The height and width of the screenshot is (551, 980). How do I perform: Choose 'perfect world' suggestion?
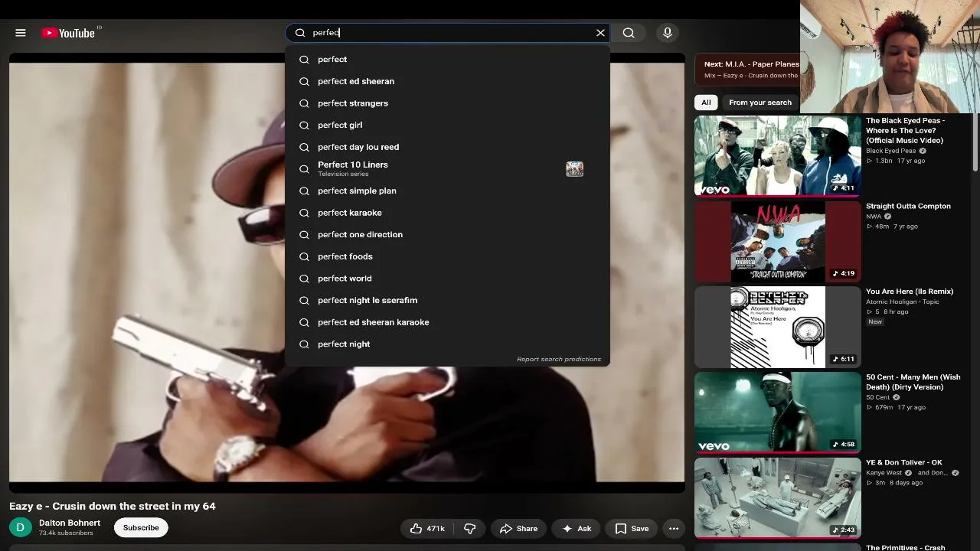447,279
